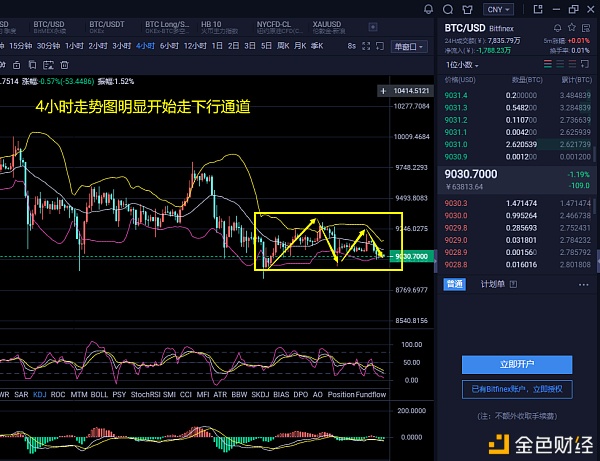
Task: Click the 已有Bitfinex账户，立即授权 button
Action: click(517, 389)
